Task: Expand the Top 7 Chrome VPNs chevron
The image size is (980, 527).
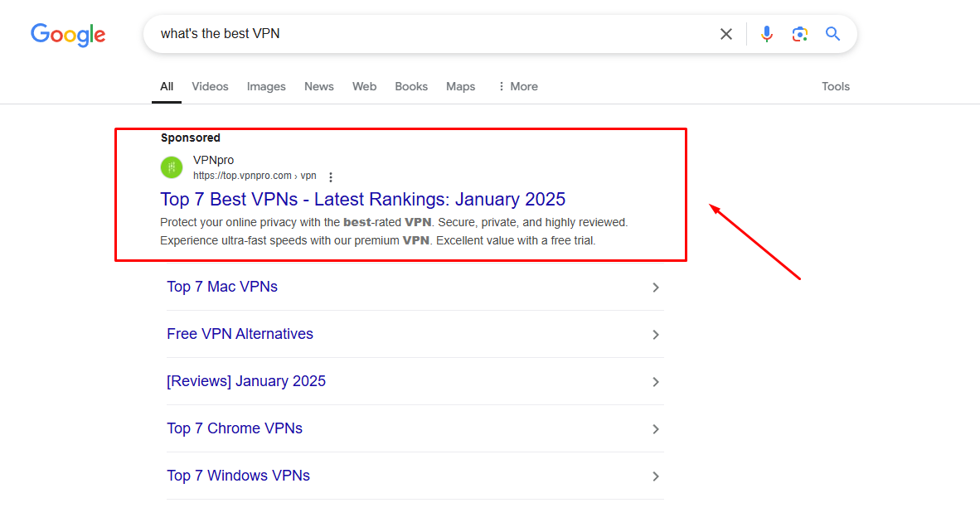Action: [655, 429]
